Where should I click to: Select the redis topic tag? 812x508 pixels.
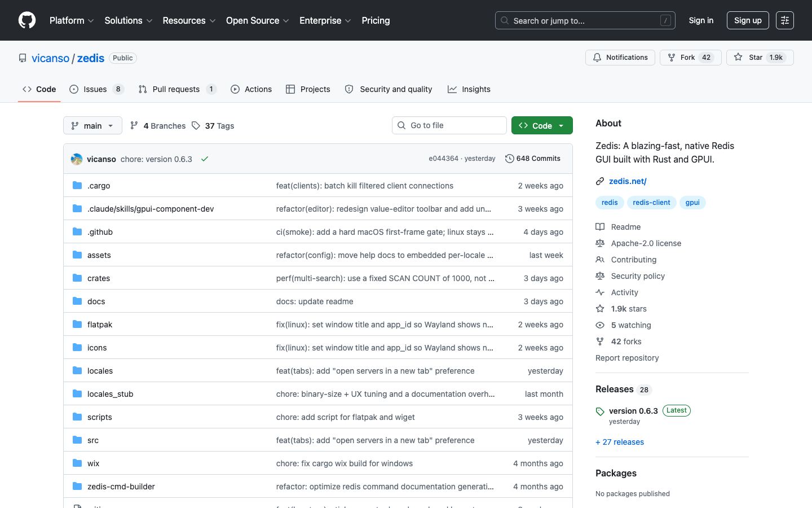[x=610, y=203]
